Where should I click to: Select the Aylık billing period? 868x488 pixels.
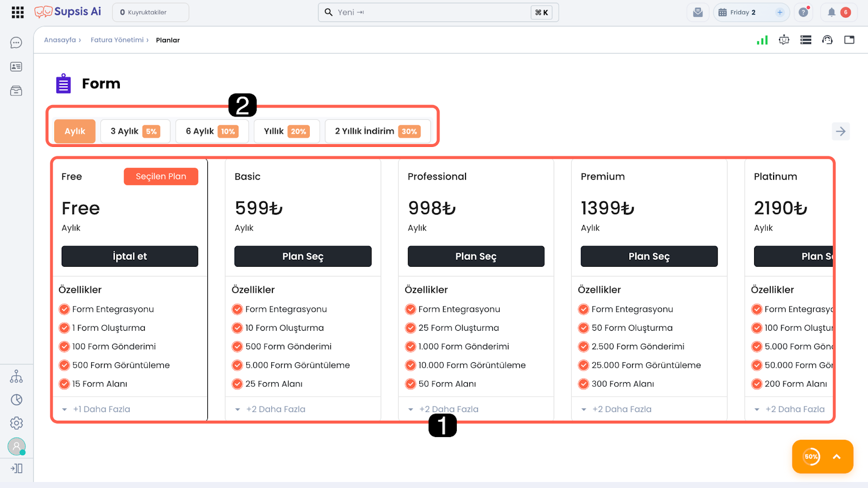point(75,131)
